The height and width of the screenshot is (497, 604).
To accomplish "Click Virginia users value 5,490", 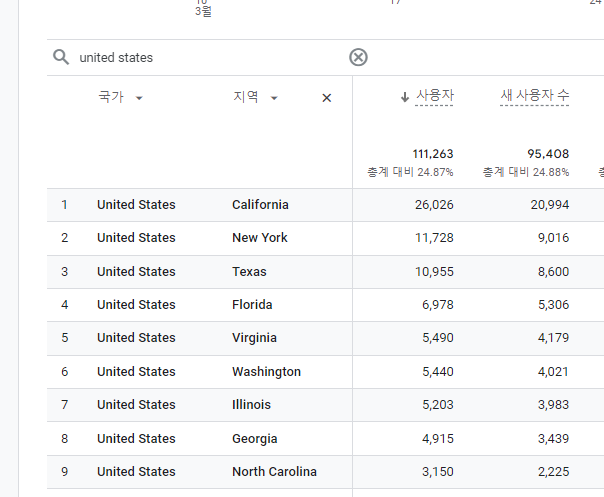I will tap(438, 338).
